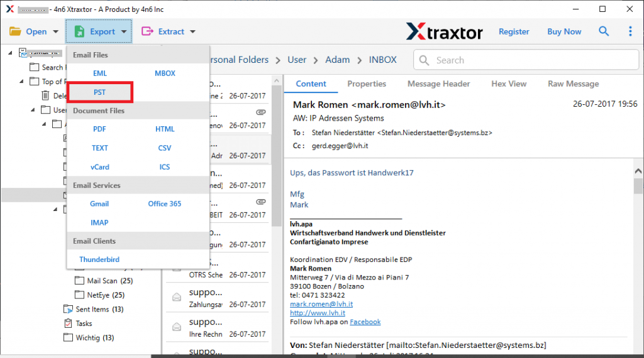Click the INBOX breadcrumb
The height and width of the screenshot is (358, 644).
383,60
